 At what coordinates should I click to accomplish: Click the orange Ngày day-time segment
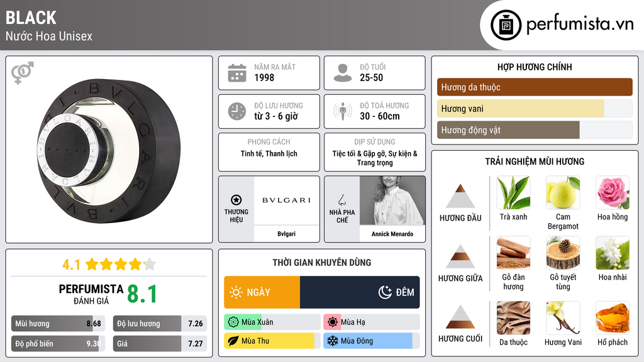tap(262, 292)
